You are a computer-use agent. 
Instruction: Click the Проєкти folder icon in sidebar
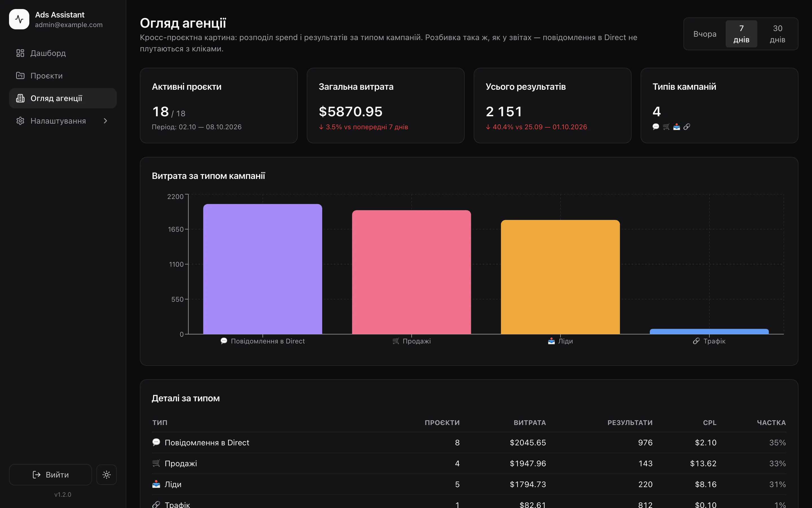click(20, 76)
